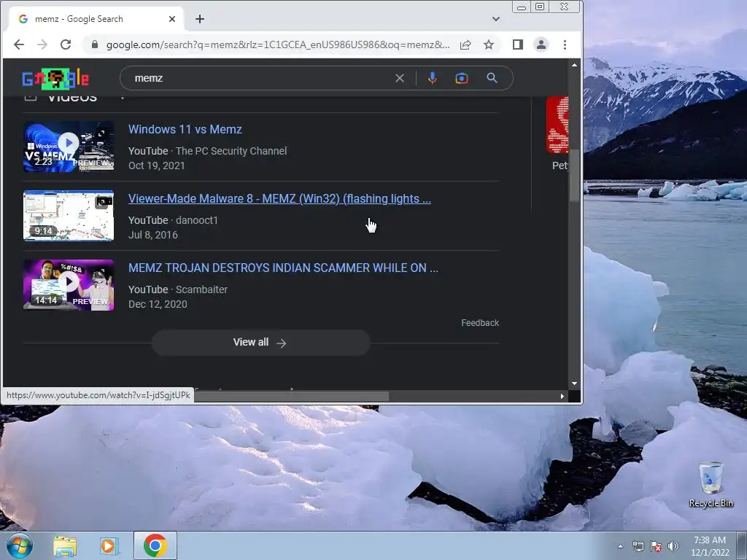Open the Chrome profile avatar menu
Viewport: 747px width, 560px height.
(x=541, y=44)
